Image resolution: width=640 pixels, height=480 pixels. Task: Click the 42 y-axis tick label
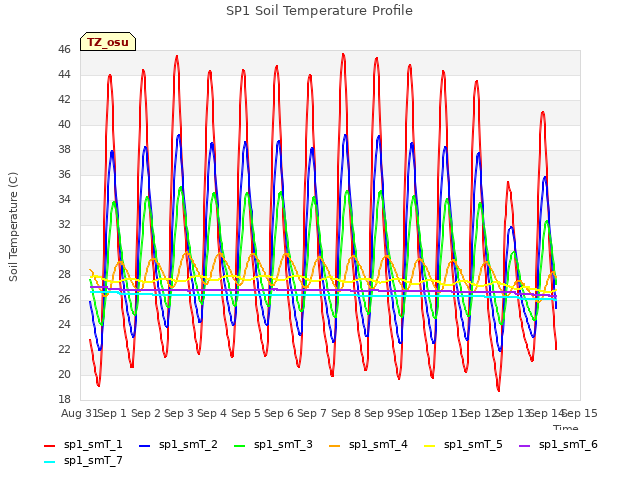pyautogui.click(x=64, y=99)
